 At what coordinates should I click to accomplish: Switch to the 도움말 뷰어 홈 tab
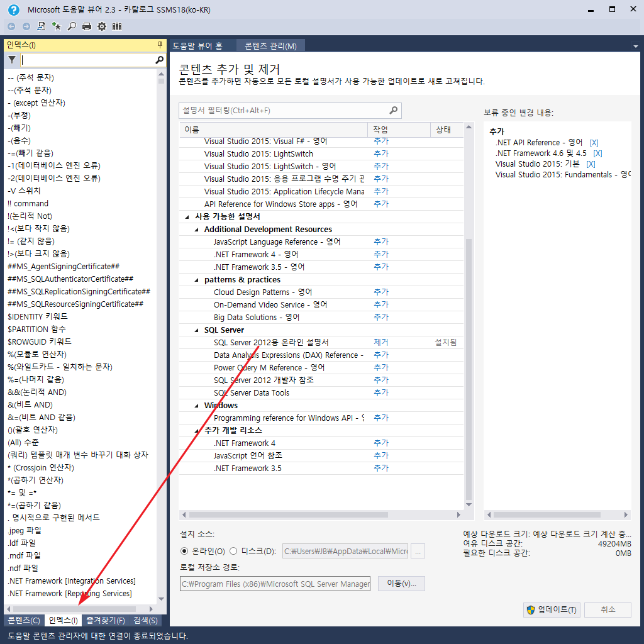pyautogui.click(x=197, y=46)
